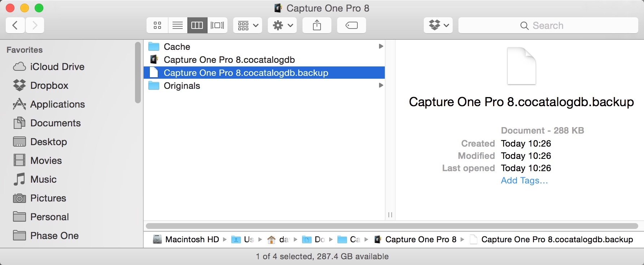Click the status bar selection summary
Image resolution: width=644 pixels, height=265 pixels.
pyautogui.click(x=322, y=256)
